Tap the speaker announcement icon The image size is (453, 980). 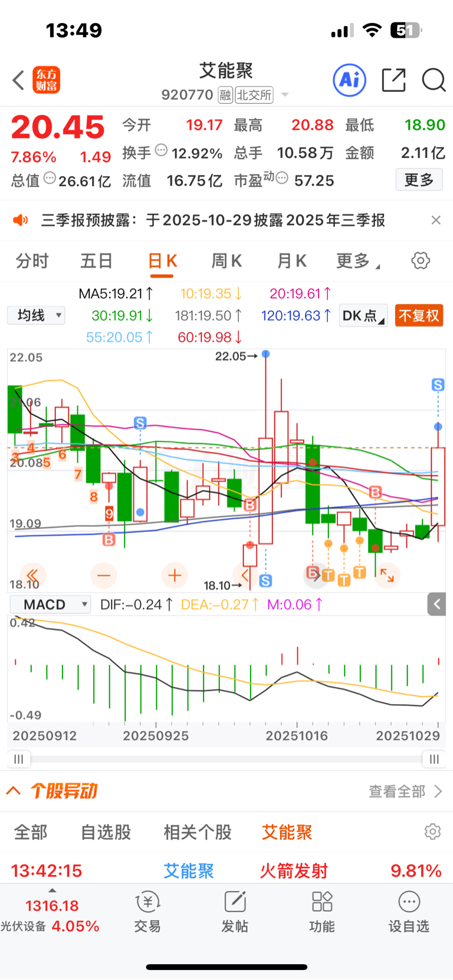tap(21, 220)
